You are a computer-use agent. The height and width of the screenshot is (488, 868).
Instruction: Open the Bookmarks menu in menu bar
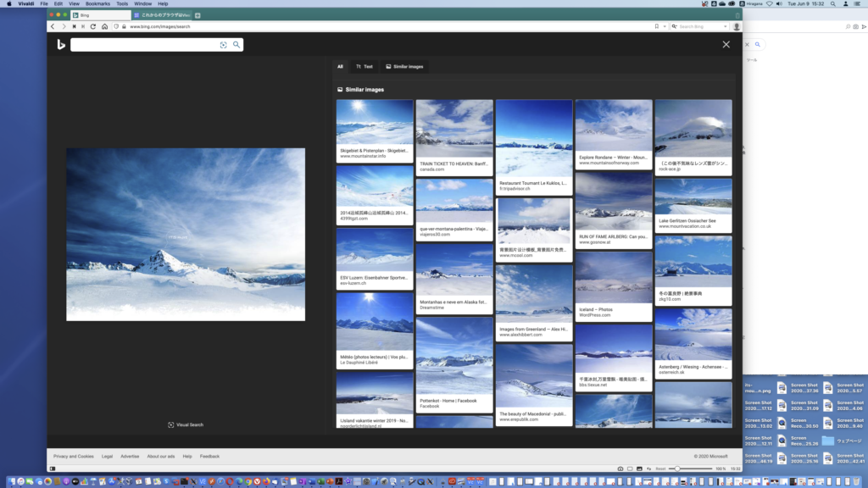pos(97,3)
